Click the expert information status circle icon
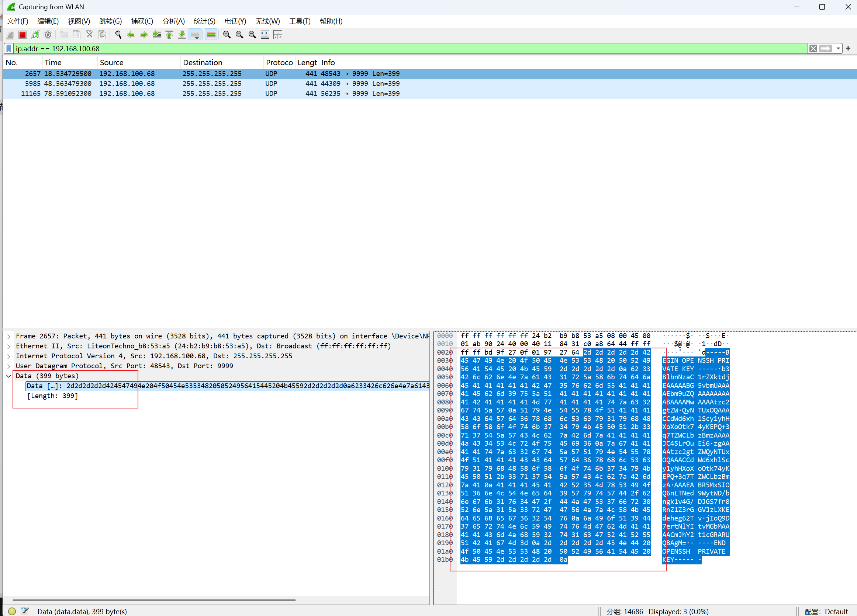Viewport: 857px width, 616px height. click(x=12, y=611)
